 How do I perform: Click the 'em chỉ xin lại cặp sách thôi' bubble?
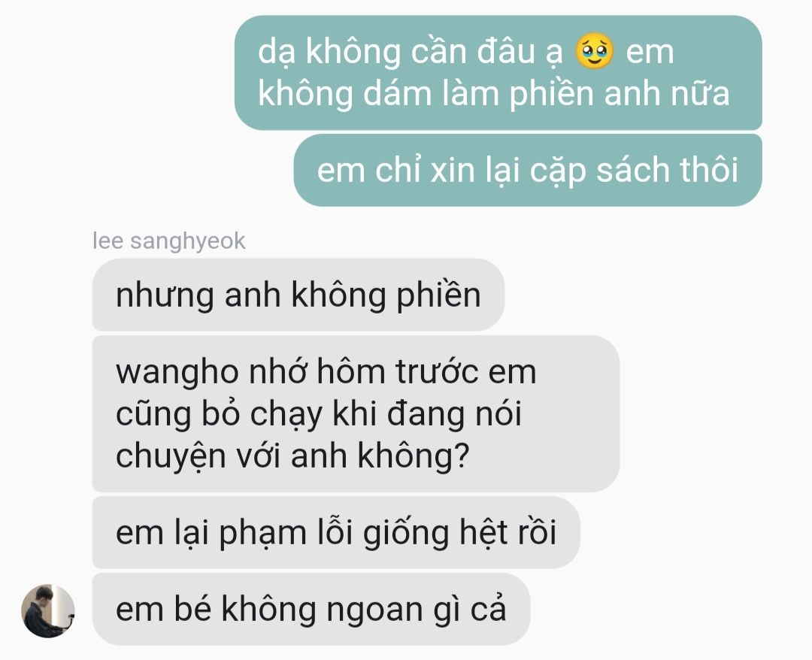point(528,170)
